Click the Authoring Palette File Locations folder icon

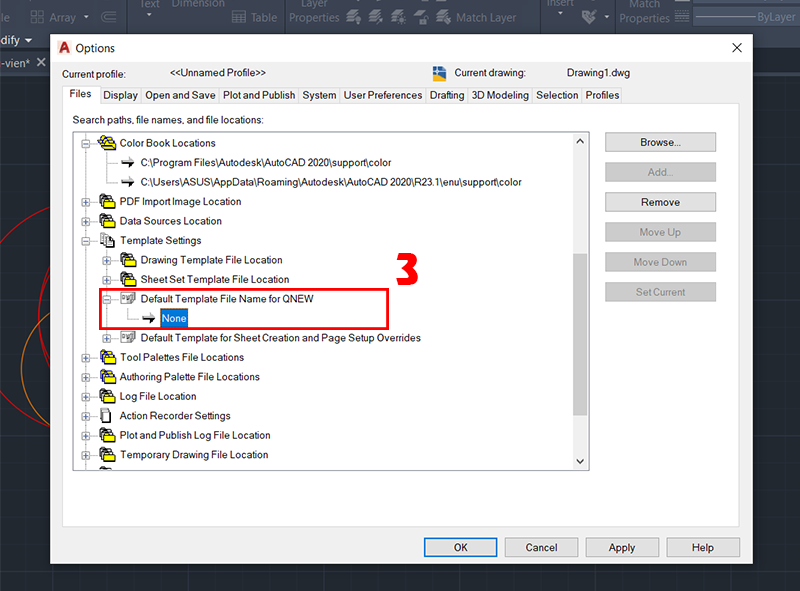[x=107, y=377]
